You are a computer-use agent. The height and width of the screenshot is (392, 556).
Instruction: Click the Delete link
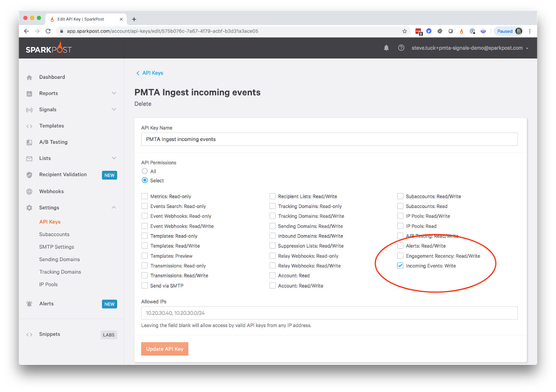click(143, 104)
